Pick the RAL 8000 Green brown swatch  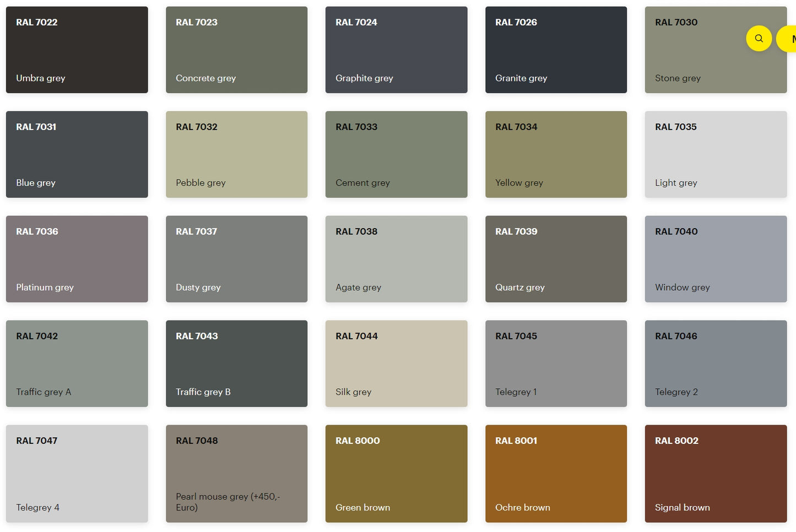pos(396,473)
